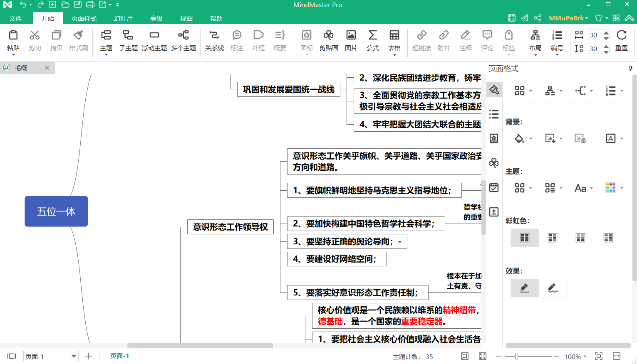Switch to the 页面样式 tab
637x364 pixels.
coord(84,18)
